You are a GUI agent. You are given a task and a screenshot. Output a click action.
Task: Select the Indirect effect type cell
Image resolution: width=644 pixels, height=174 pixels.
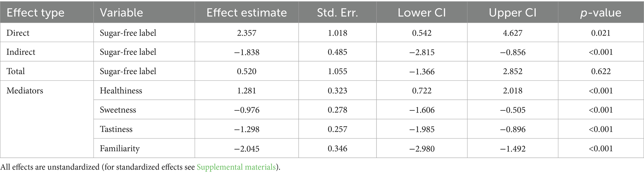[x=21, y=52]
